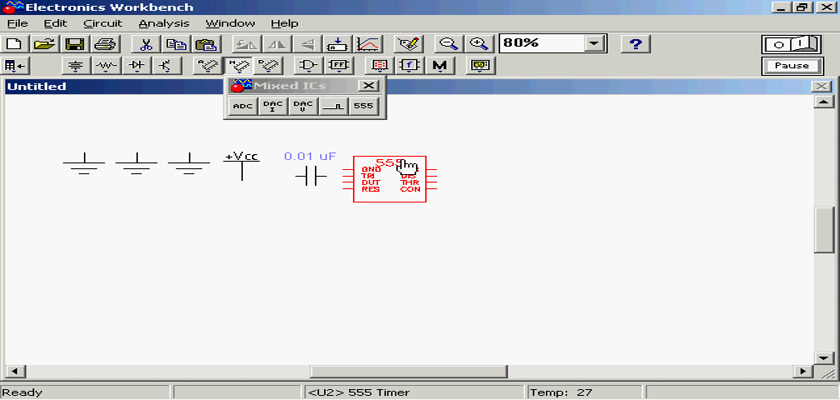Image resolution: width=840 pixels, height=400 pixels.
Task: Open the Help menu
Action: (284, 24)
